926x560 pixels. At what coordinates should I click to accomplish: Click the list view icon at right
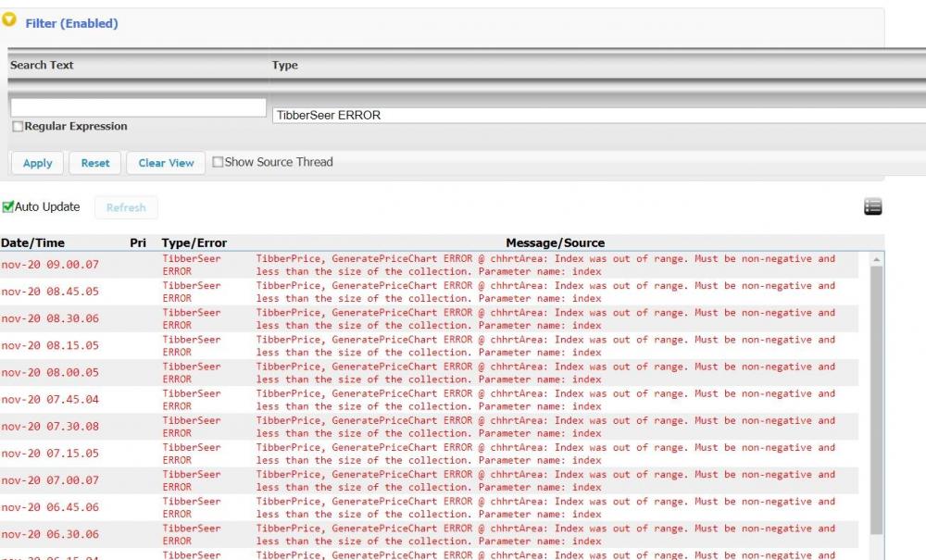(x=872, y=207)
